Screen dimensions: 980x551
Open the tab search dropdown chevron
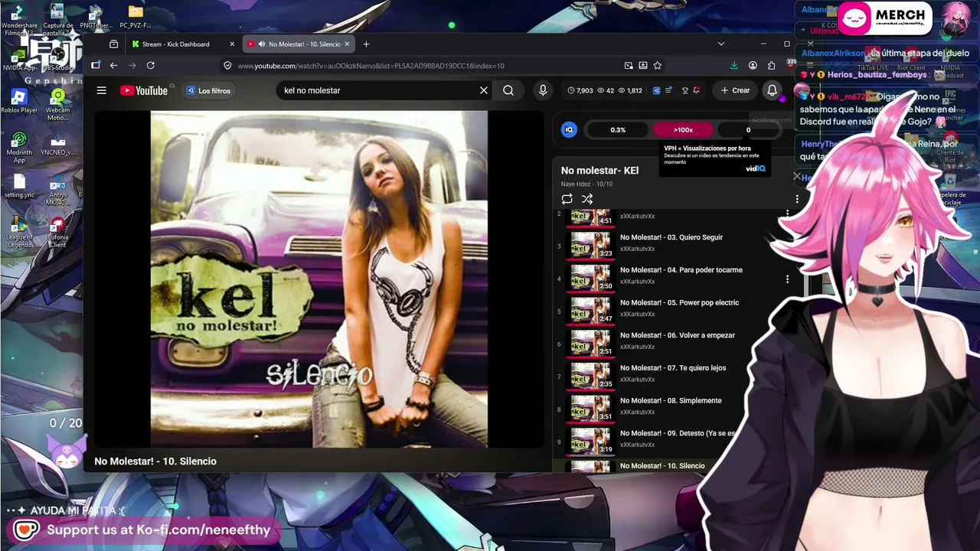(x=720, y=44)
